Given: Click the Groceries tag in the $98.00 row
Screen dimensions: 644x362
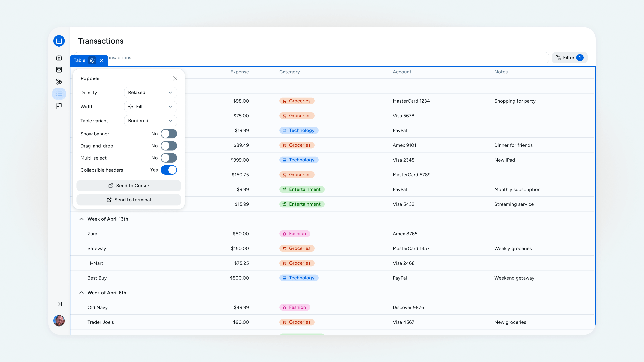Looking at the screenshot, I should (x=297, y=101).
